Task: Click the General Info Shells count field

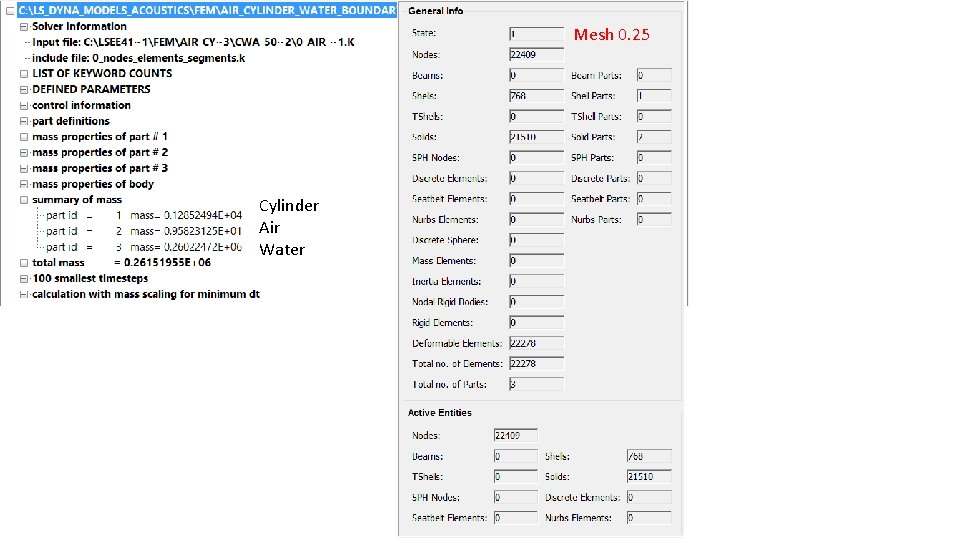Action: [x=536, y=96]
